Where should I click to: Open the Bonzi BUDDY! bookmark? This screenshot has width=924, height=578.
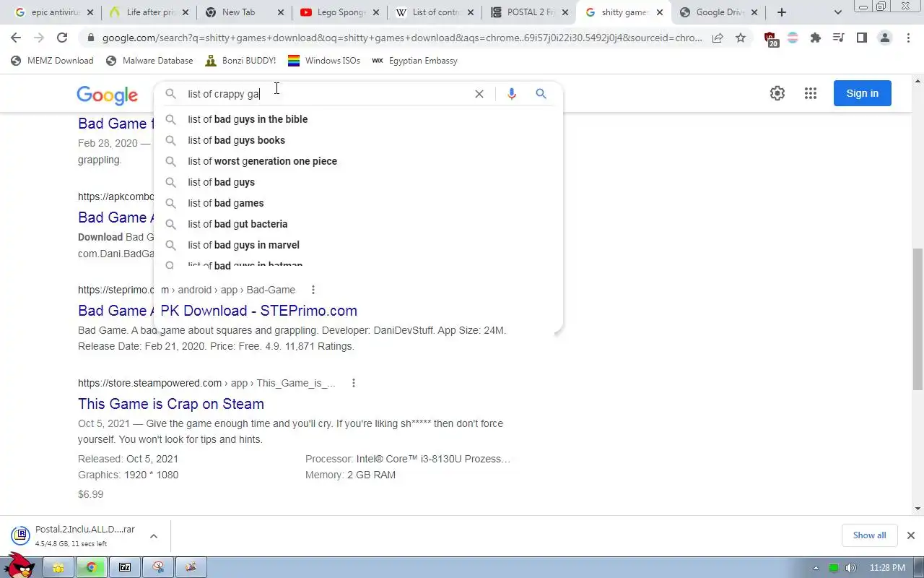241,61
